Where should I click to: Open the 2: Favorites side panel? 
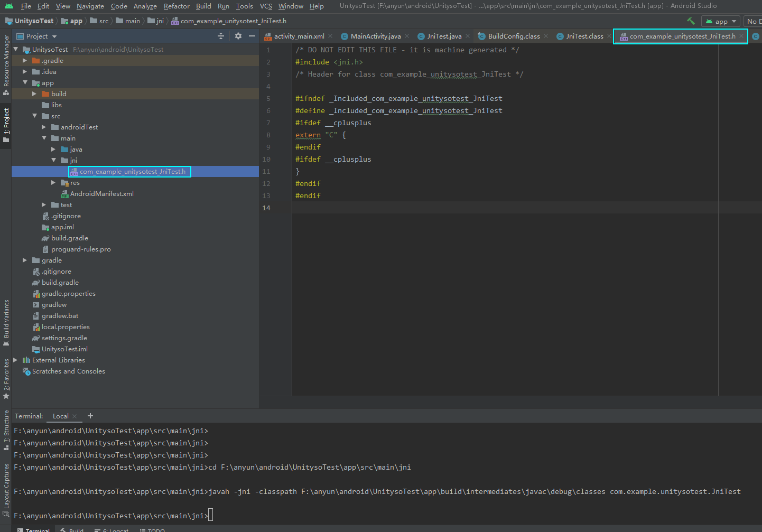[x=6, y=379]
